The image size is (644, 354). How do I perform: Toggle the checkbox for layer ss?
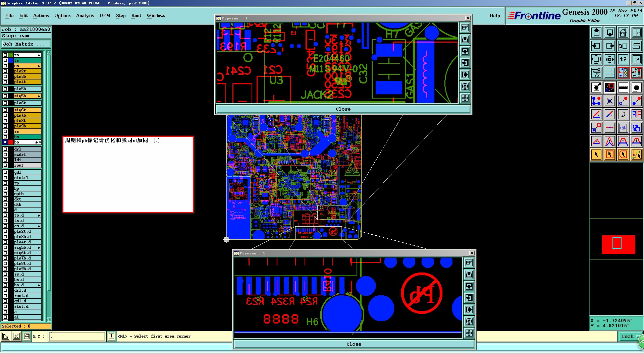pos(5,131)
